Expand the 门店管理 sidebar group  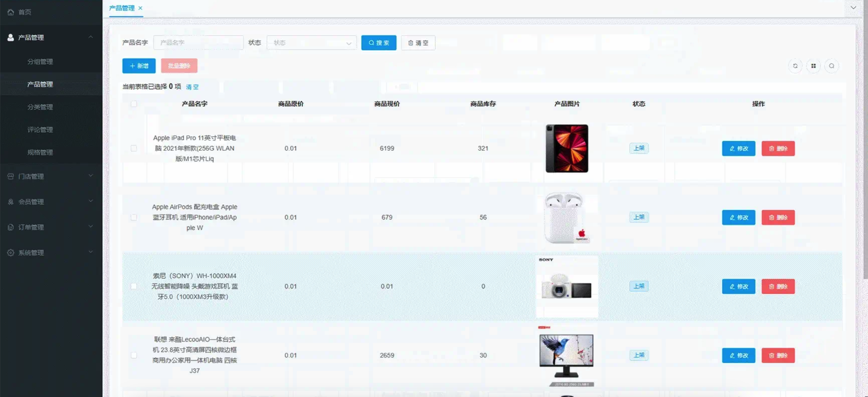91,176
